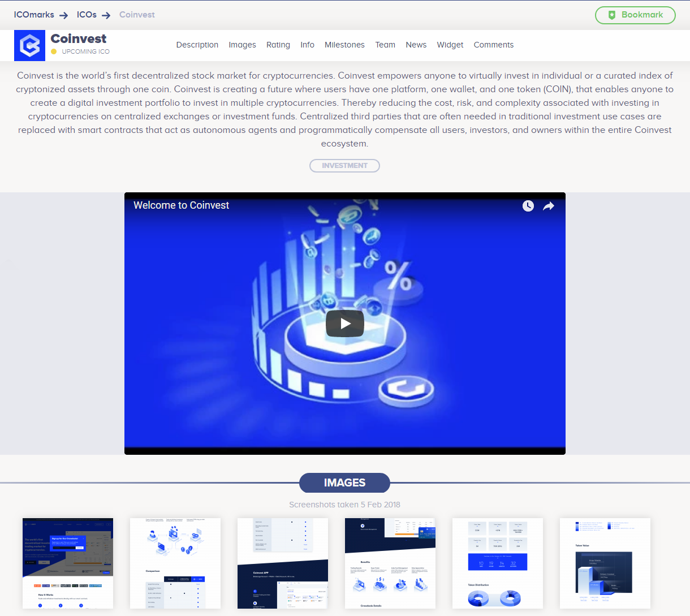This screenshot has height=616, width=690.
Task: Play the Welcome to Coinvest video
Action: coord(345,324)
